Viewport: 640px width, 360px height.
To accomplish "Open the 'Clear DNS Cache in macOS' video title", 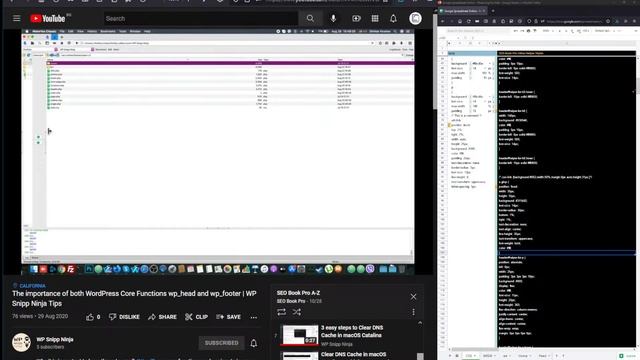I will click(x=353, y=354).
